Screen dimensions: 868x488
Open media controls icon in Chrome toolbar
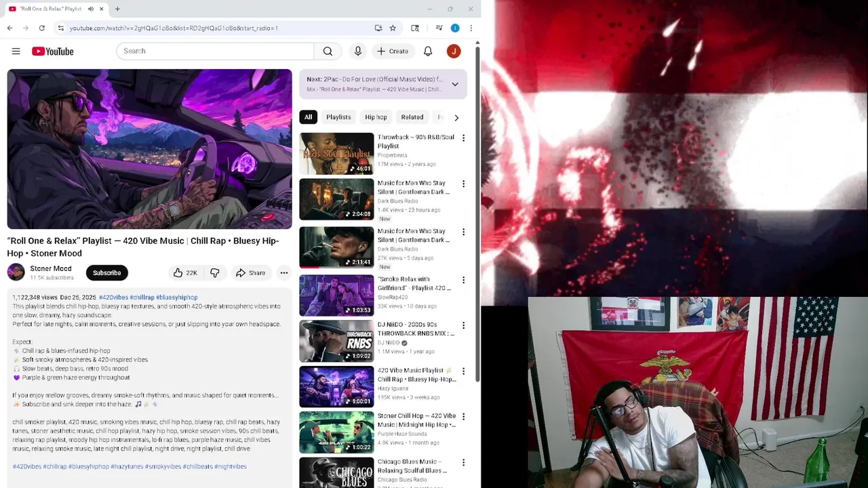439,28
